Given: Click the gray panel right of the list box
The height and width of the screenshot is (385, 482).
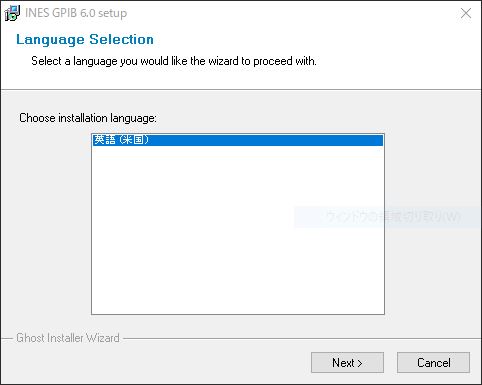Looking at the screenshot, I should click(432, 167).
